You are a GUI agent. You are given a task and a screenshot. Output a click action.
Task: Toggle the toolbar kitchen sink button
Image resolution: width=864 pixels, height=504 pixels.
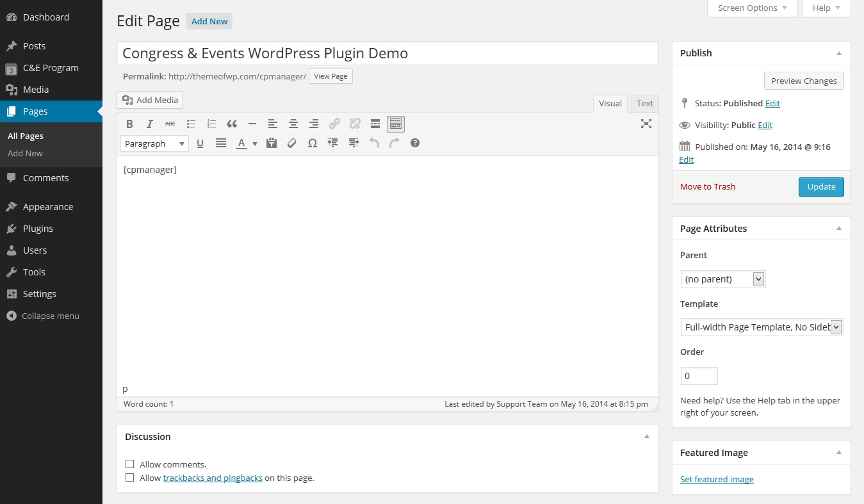(396, 124)
